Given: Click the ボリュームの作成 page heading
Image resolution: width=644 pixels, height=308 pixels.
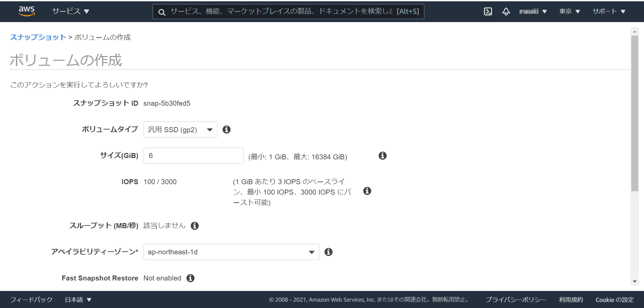Looking at the screenshot, I should tap(66, 60).
